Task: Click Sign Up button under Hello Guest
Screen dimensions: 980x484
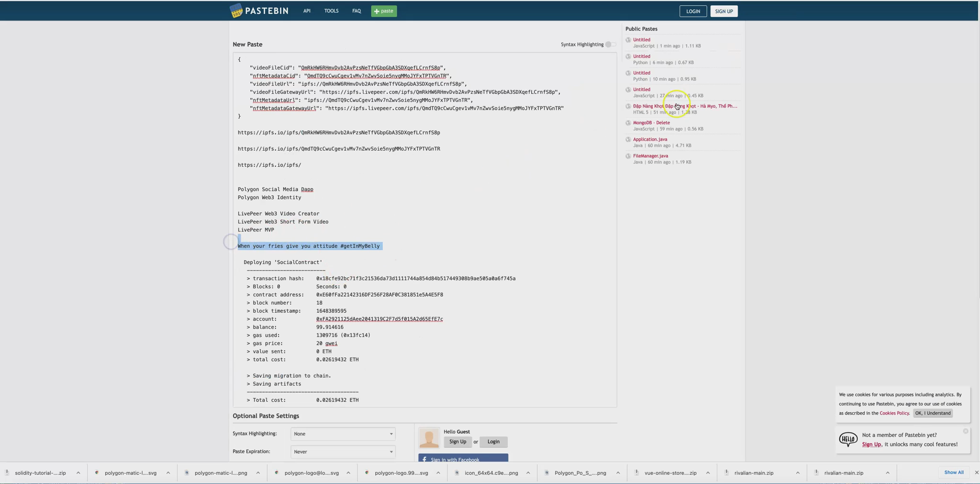Action: coord(457,442)
